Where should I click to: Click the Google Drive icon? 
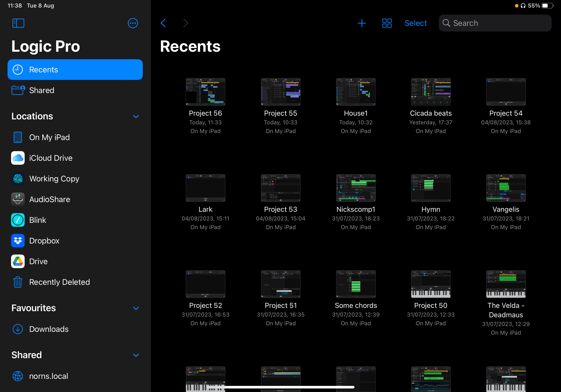click(x=18, y=262)
